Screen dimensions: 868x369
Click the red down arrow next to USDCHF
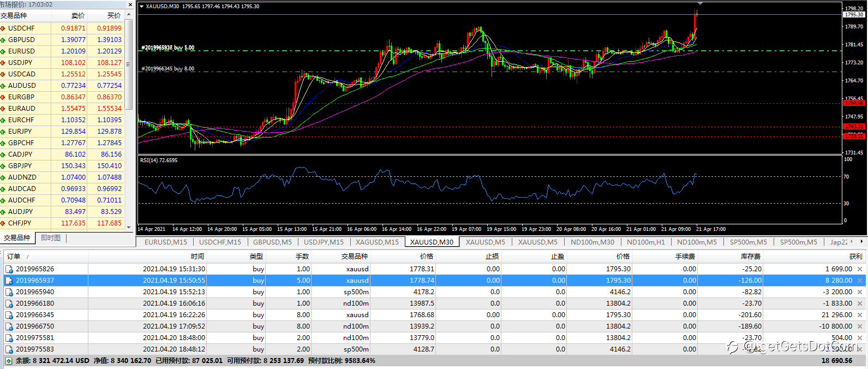pyautogui.click(x=3, y=28)
